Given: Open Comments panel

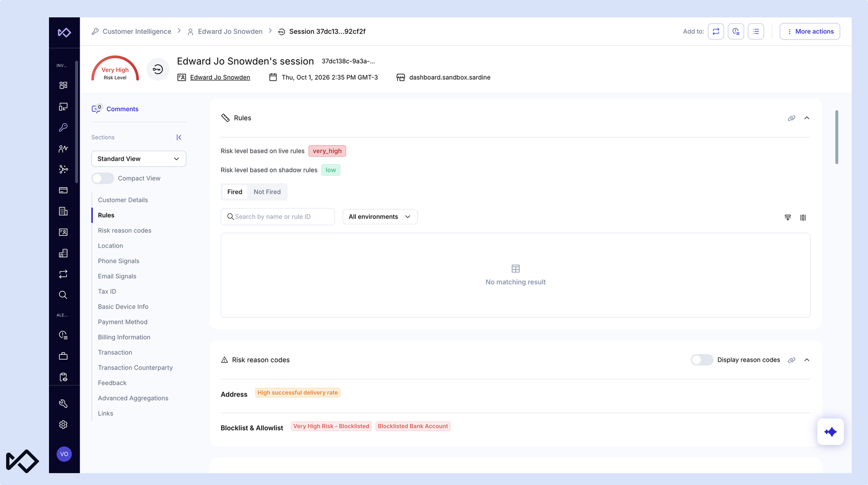Looking at the screenshot, I should (x=115, y=109).
